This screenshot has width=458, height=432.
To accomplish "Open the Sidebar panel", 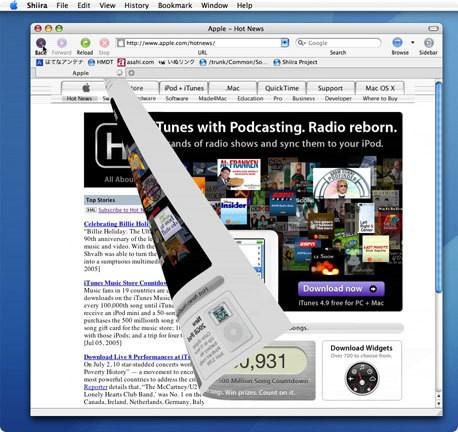I will [x=428, y=43].
